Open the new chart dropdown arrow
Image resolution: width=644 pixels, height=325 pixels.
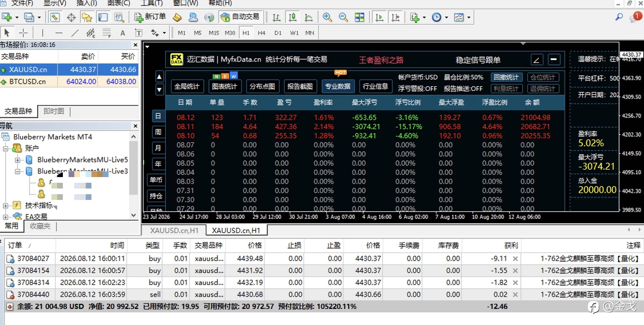(17, 17)
